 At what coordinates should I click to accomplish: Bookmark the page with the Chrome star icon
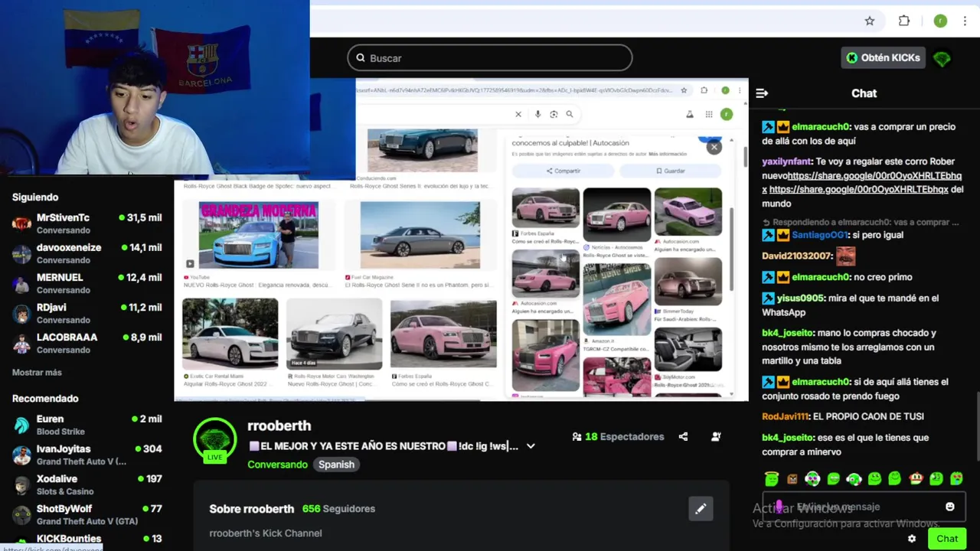[x=870, y=21]
